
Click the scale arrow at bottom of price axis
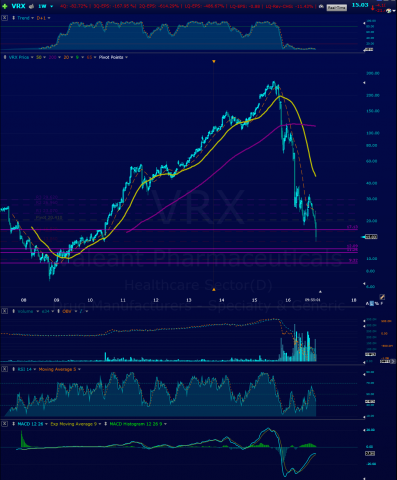pyautogui.click(x=364, y=284)
